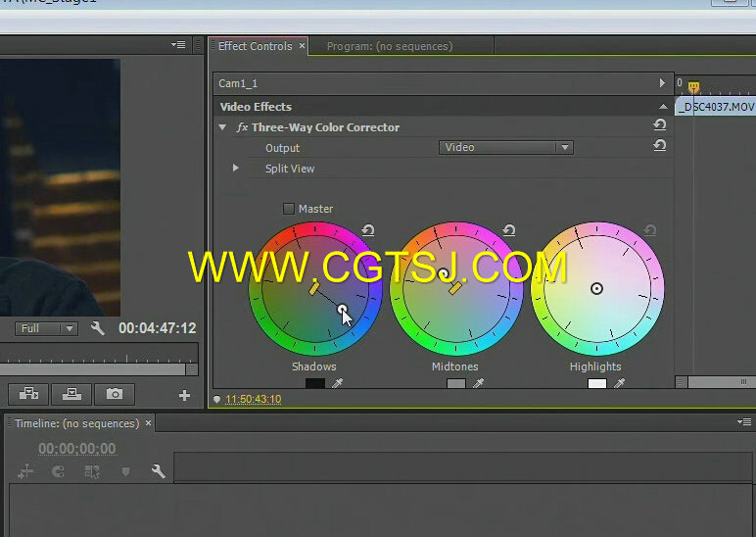Hide the timeline view with Cam1_1 arrow

pos(662,83)
